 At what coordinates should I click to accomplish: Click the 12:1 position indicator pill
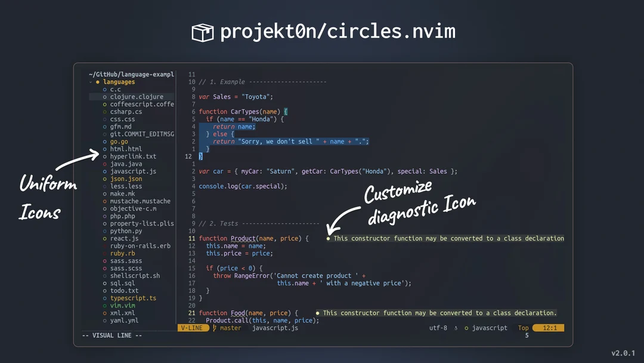coord(550,328)
